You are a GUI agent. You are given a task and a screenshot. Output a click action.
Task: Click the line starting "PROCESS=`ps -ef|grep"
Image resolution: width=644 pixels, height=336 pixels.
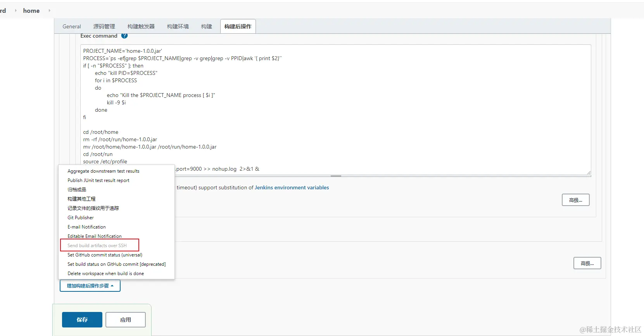coord(183,58)
